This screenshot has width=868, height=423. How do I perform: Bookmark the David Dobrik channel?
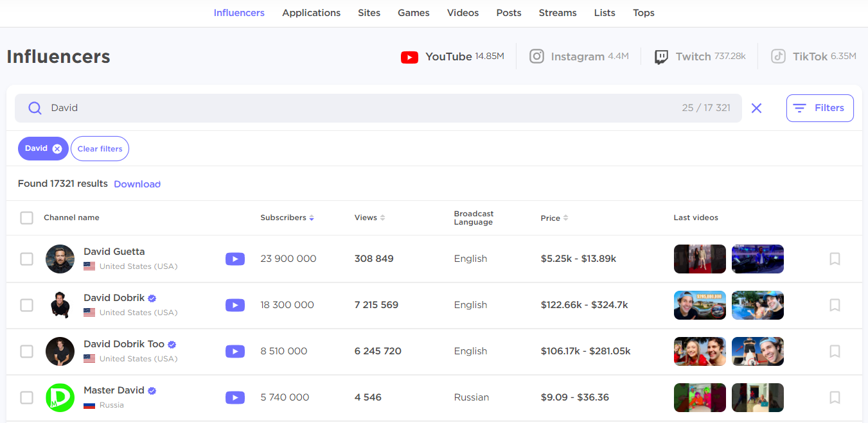(x=835, y=306)
